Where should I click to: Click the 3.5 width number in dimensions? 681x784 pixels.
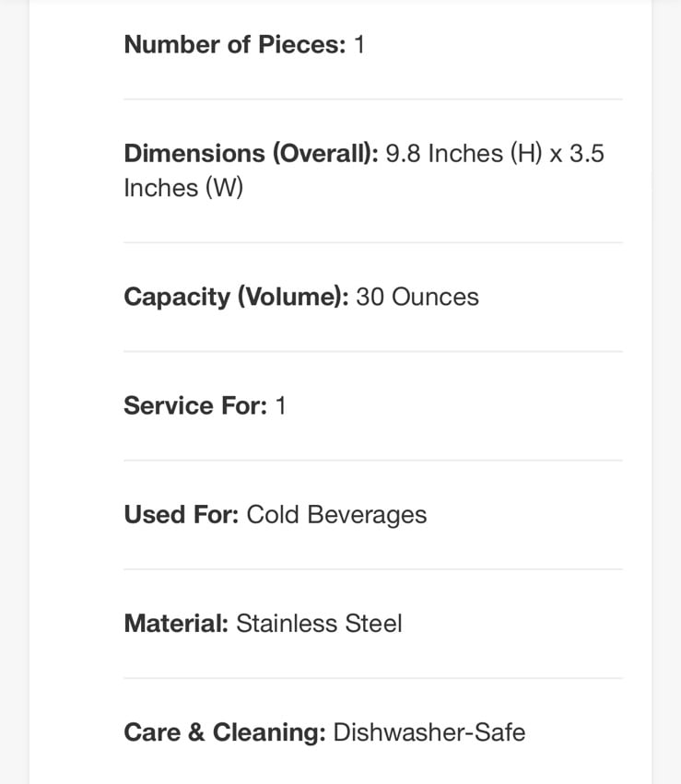click(x=587, y=154)
